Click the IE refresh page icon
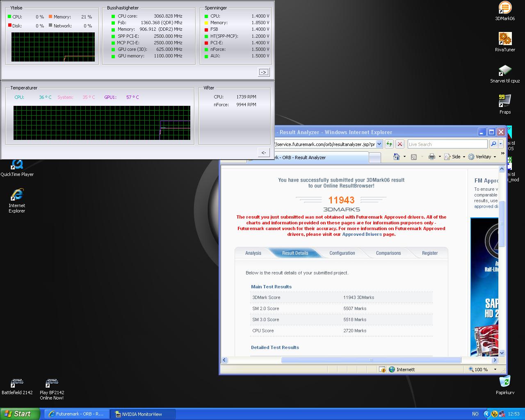The image size is (525, 420). (x=389, y=144)
